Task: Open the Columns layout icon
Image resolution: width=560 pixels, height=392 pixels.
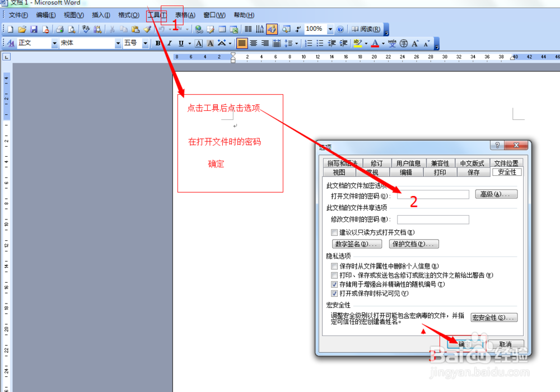Action: tap(248, 29)
